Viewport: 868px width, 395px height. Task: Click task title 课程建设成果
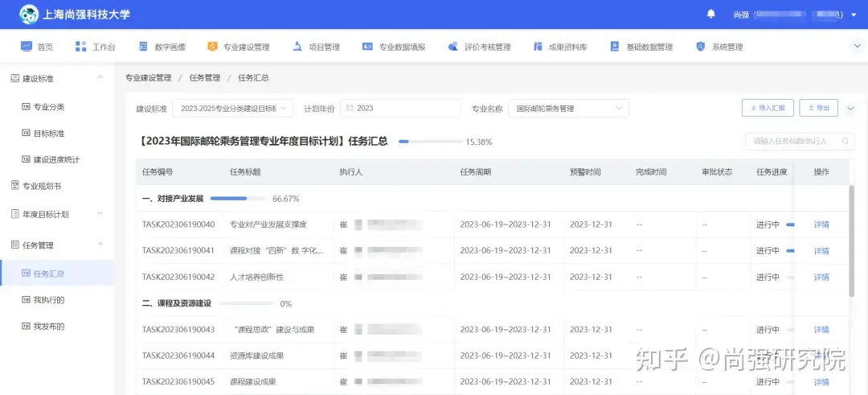tap(253, 381)
